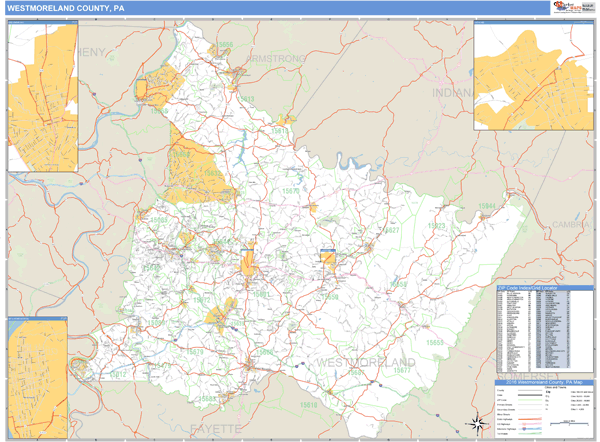Click ZIP code label 15677
Image resolution: width=600 pixels, height=442 pixels.
pyautogui.click(x=402, y=370)
